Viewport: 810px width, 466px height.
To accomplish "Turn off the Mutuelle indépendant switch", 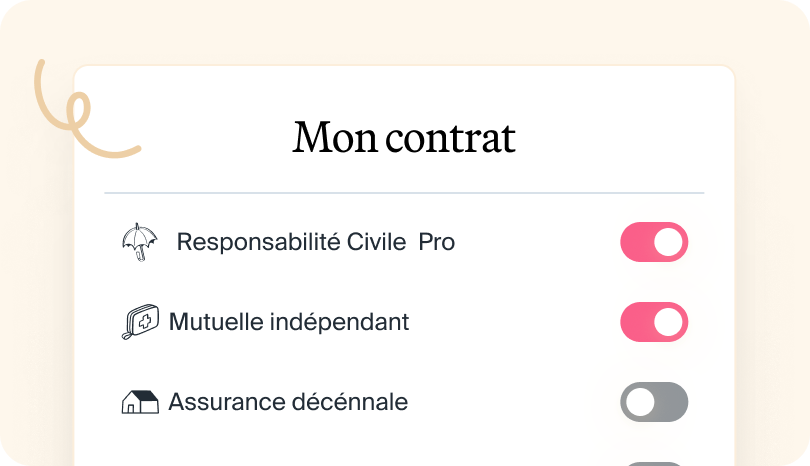I will [654, 322].
